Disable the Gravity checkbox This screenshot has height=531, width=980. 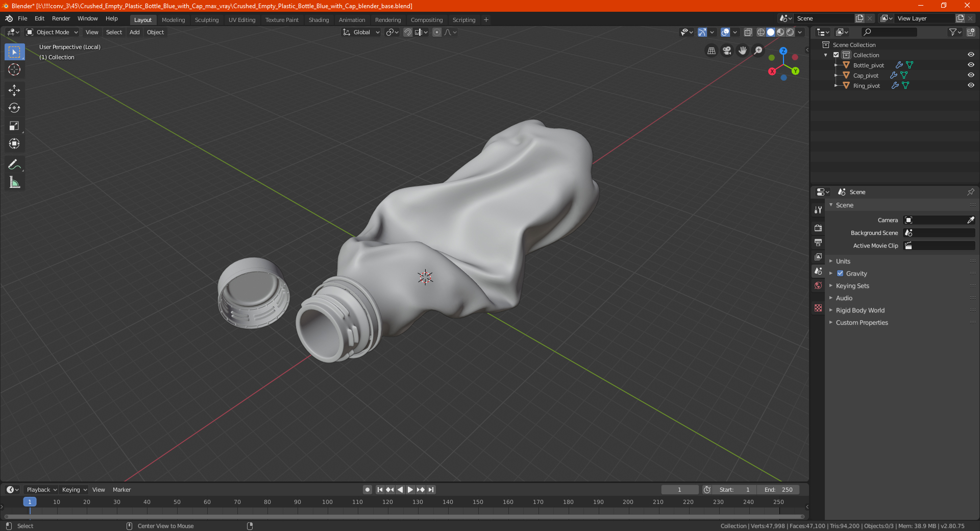pos(840,273)
